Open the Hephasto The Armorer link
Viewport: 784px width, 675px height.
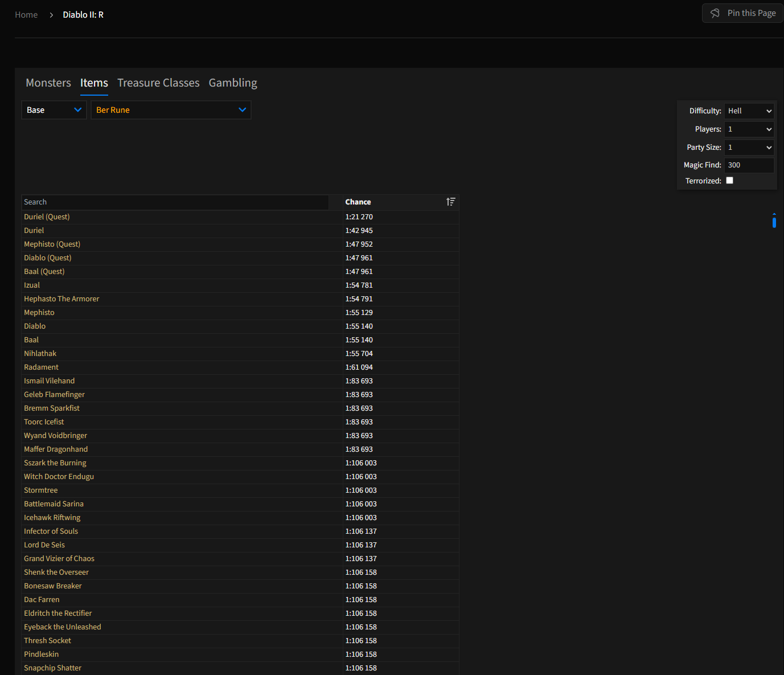click(61, 299)
